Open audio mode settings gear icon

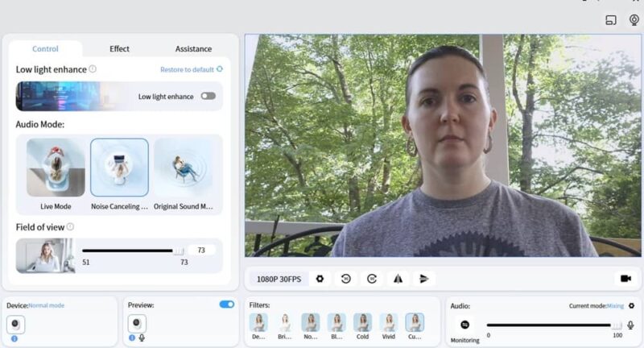click(x=631, y=306)
